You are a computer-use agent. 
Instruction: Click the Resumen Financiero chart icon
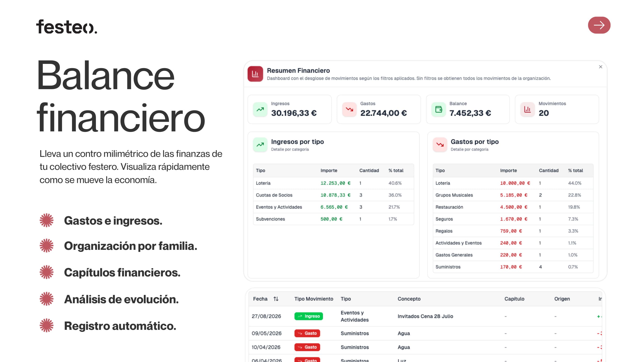pos(255,74)
